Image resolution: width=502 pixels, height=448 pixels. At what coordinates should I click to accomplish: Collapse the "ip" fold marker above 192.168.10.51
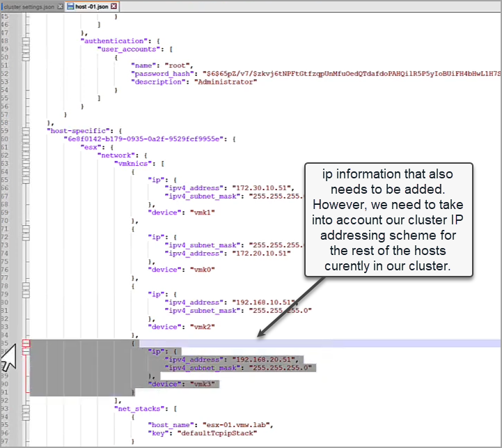coord(26,294)
